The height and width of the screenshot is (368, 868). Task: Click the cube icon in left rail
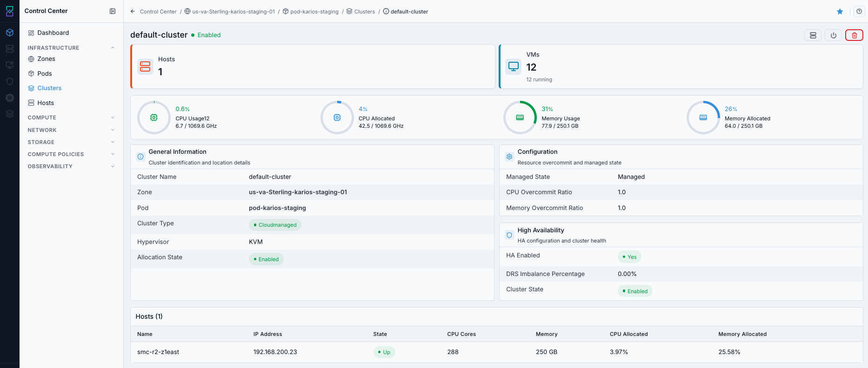click(10, 33)
